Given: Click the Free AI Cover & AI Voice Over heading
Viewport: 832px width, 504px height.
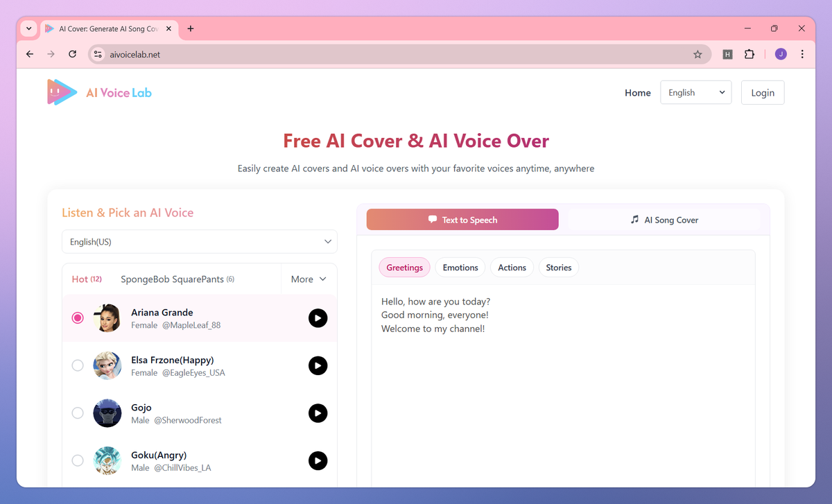Looking at the screenshot, I should 416,141.
